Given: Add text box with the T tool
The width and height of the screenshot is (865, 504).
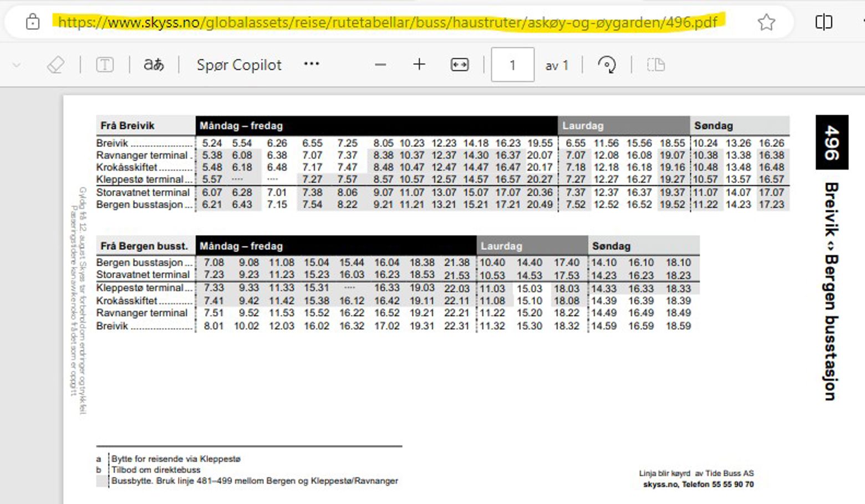Looking at the screenshot, I should [105, 65].
